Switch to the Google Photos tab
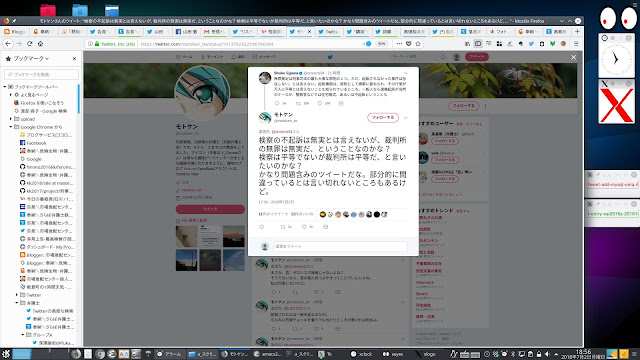Screen dimensions: 640x360 pyautogui.click(x=500, y=31)
